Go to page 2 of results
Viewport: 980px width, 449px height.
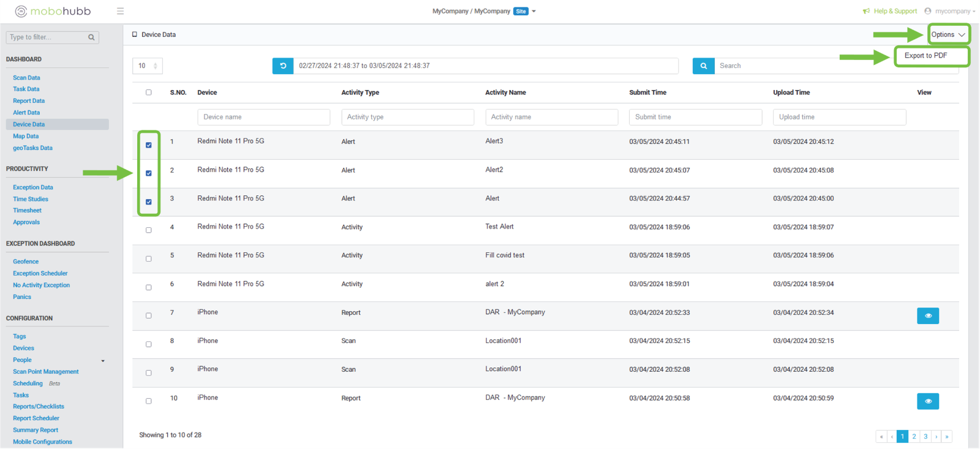914,436
